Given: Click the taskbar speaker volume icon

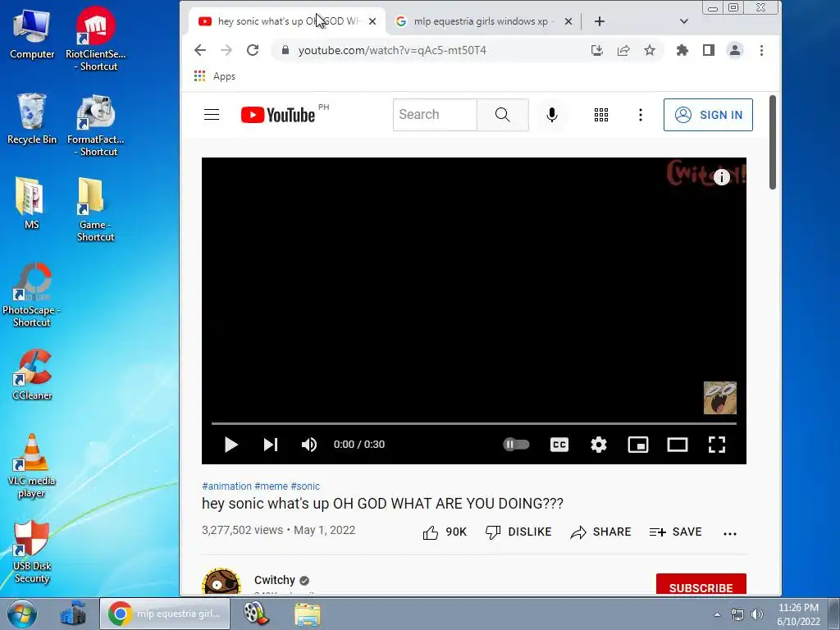Looking at the screenshot, I should [x=756, y=614].
